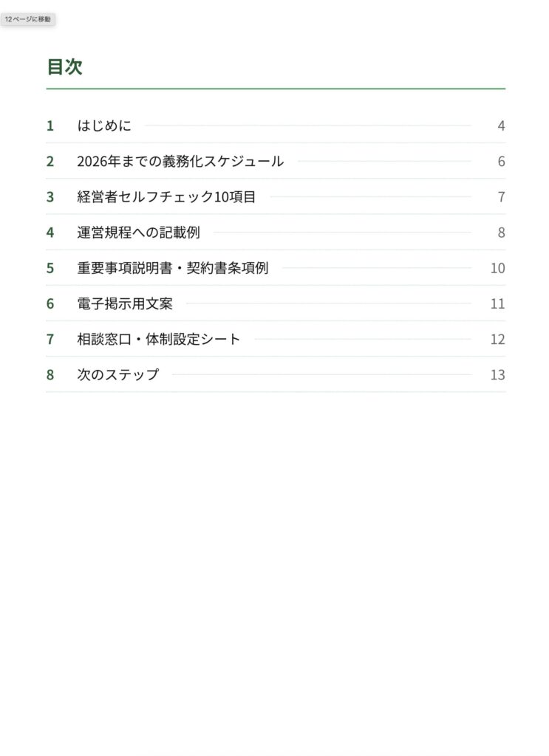This screenshot has height=756, width=549.
Task: Click page number 8 for 運営規程 entry
Action: coord(501,233)
